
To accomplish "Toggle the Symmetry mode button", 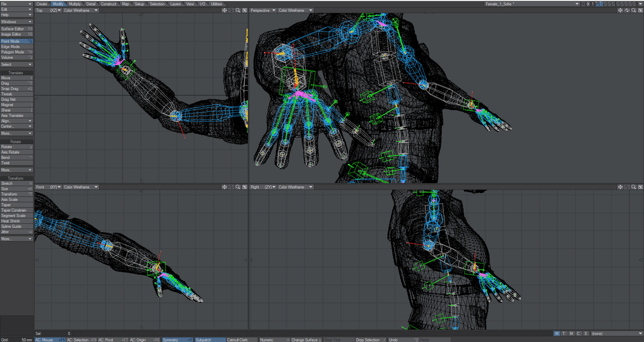I will pos(177,339).
